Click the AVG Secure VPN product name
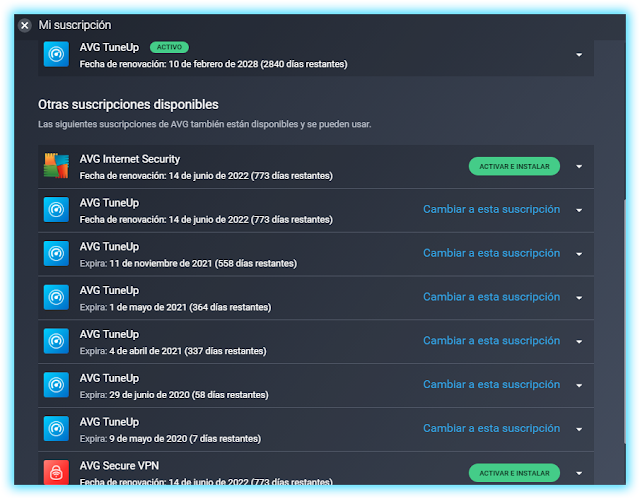This screenshot has height=499, width=640. point(119,466)
